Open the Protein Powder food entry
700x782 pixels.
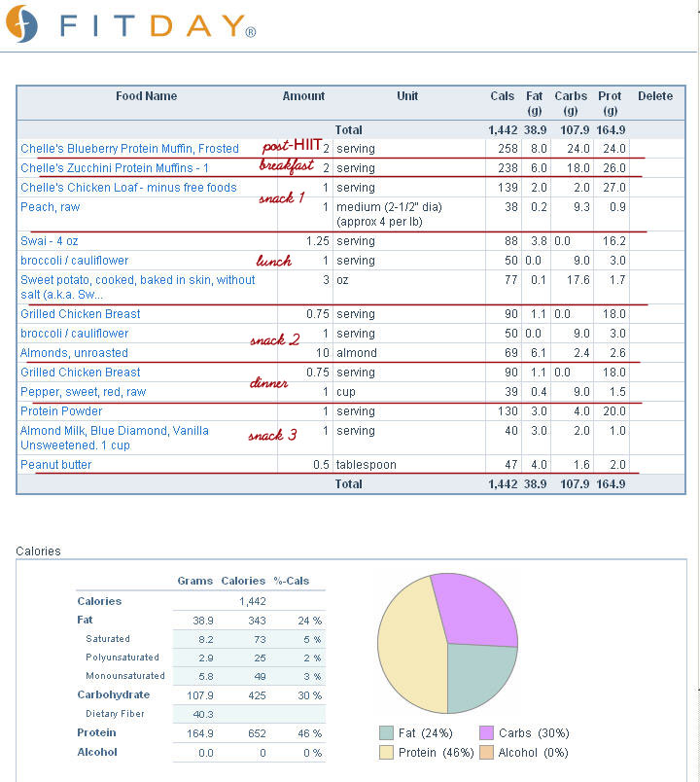tap(61, 411)
